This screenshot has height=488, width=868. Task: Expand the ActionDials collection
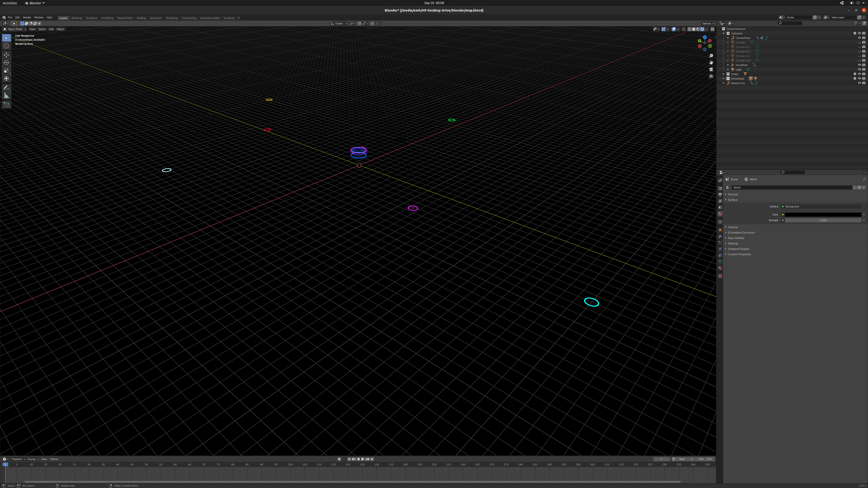tap(723, 78)
